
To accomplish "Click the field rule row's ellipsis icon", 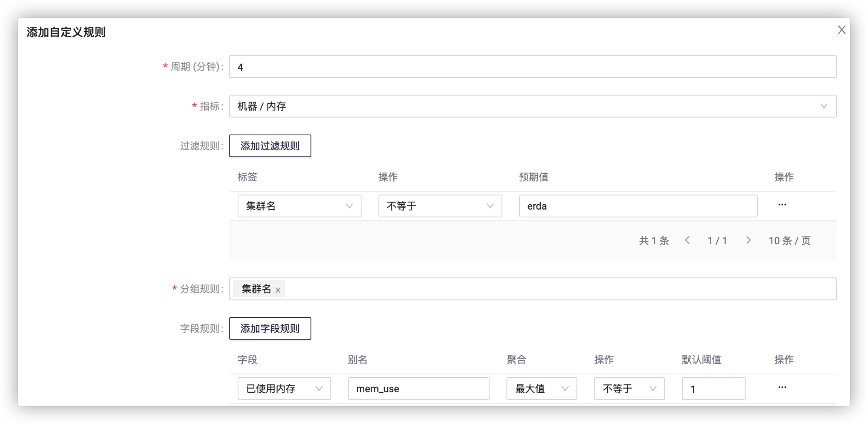I will click(x=782, y=387).
